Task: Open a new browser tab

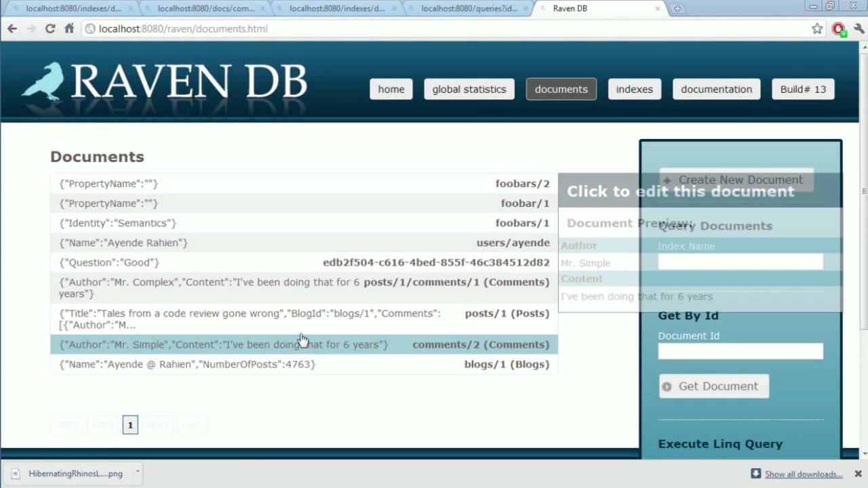Action: (677, 9)
